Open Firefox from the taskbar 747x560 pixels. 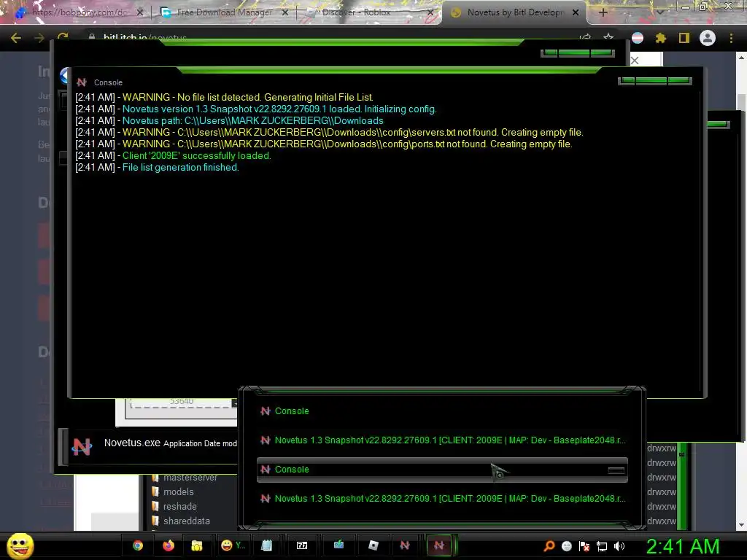click(x=169, y=545)
